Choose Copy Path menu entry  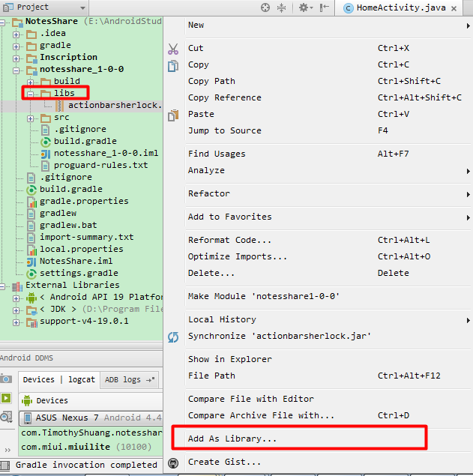[x=329, y=81]
